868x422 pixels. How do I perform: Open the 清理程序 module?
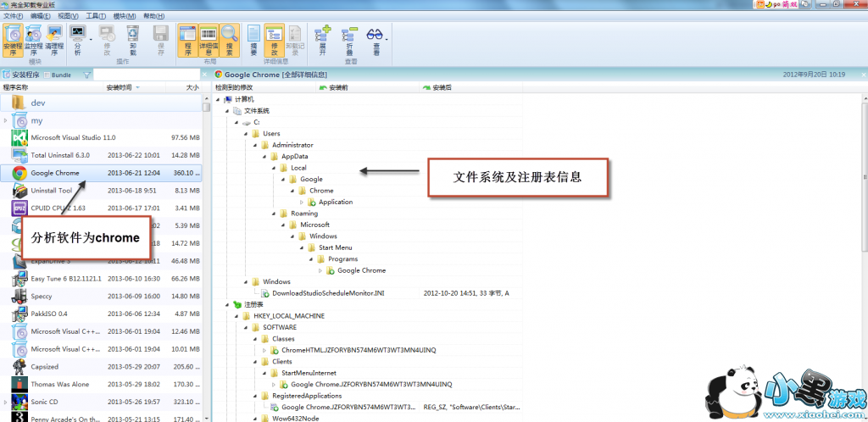pyautogui.click(x=54, y=41)
